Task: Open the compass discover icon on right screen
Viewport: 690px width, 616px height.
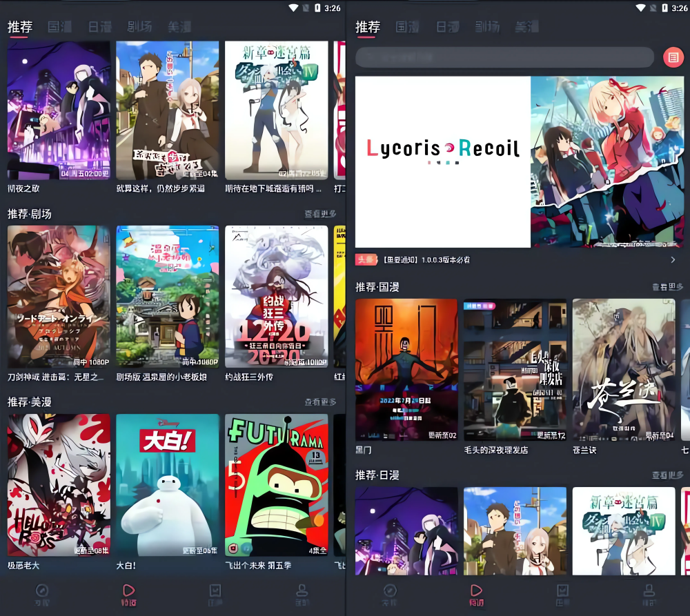Action: (x=390, y=591)
